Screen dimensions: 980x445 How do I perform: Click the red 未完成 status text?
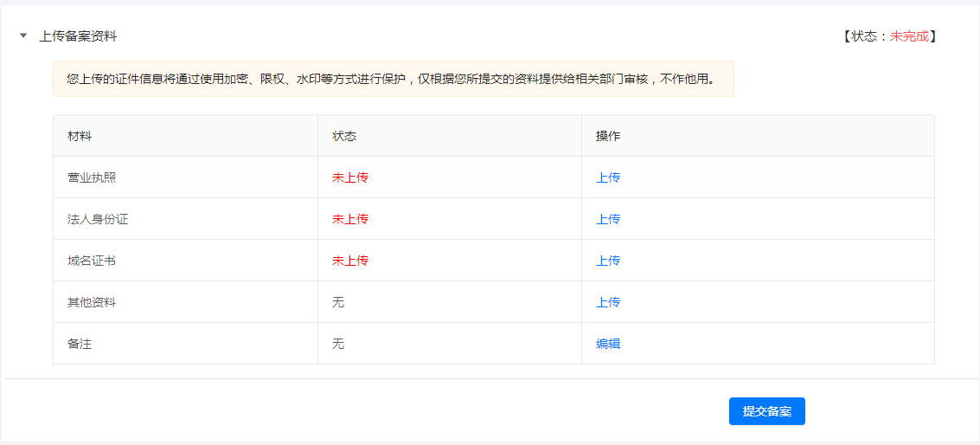point(909,36)
